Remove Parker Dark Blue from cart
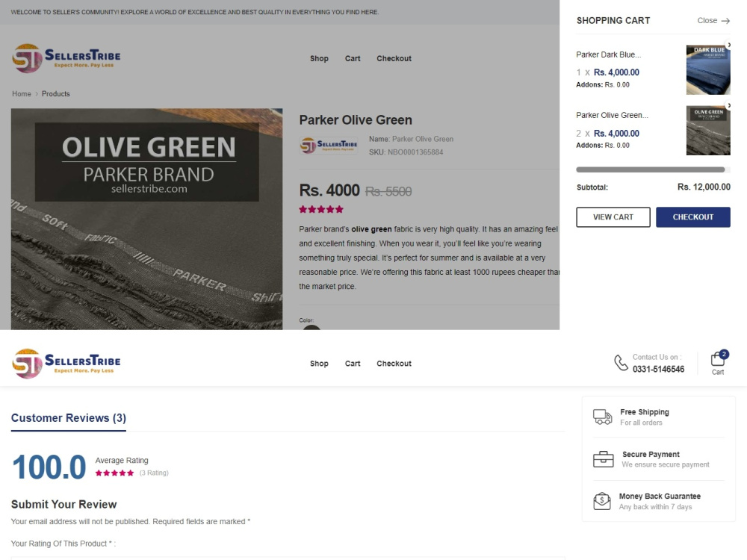 [728, 45]
